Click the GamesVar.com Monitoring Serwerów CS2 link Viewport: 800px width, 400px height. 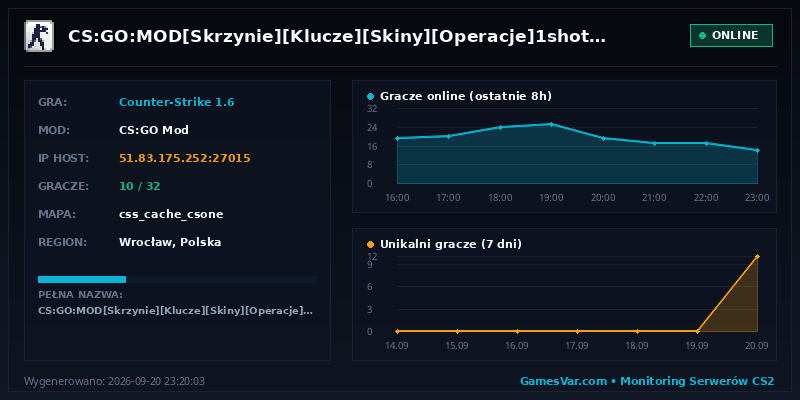pos(647,381)
